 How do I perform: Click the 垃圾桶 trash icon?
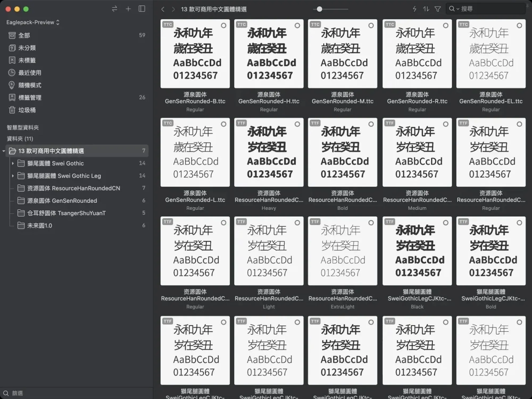click(12, 110)
